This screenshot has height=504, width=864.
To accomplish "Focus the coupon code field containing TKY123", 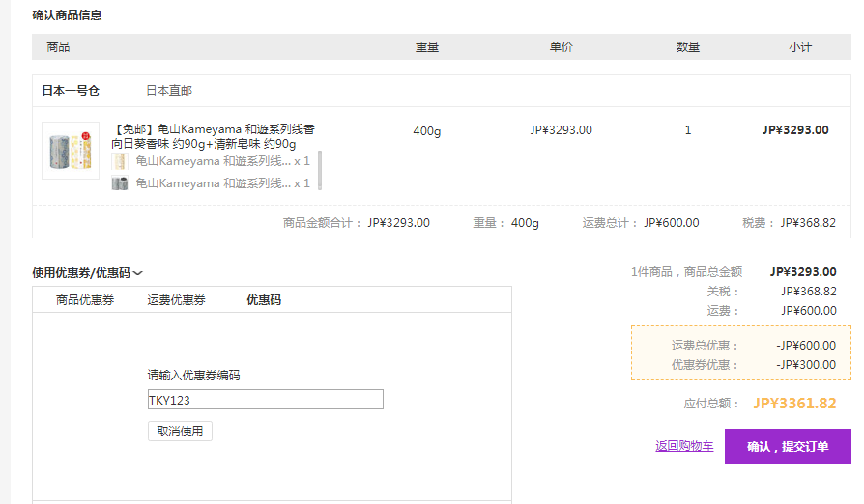I will click(x=265, y=400).
